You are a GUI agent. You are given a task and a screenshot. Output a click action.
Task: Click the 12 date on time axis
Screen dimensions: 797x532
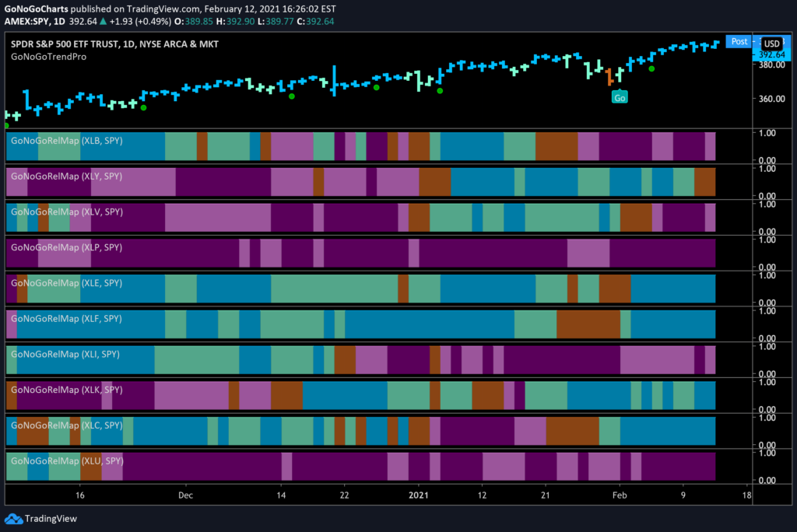(x=482, y=495)
